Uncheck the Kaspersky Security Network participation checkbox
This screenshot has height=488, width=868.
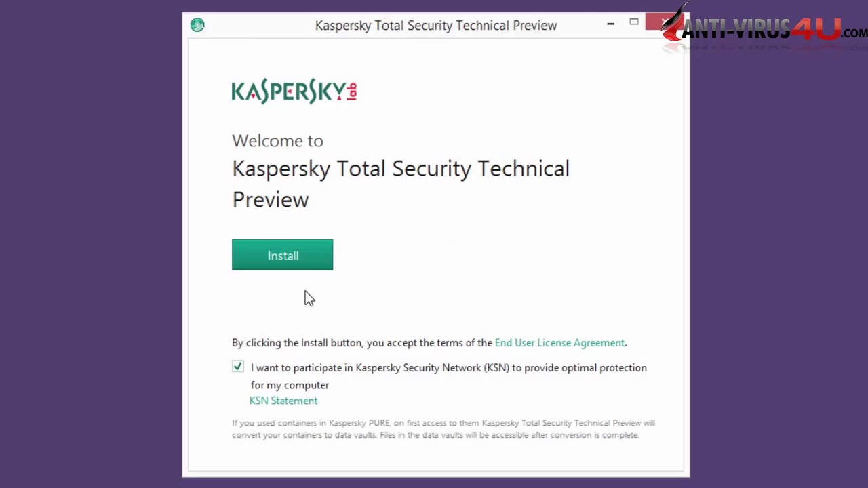click(x=238, y=367)
